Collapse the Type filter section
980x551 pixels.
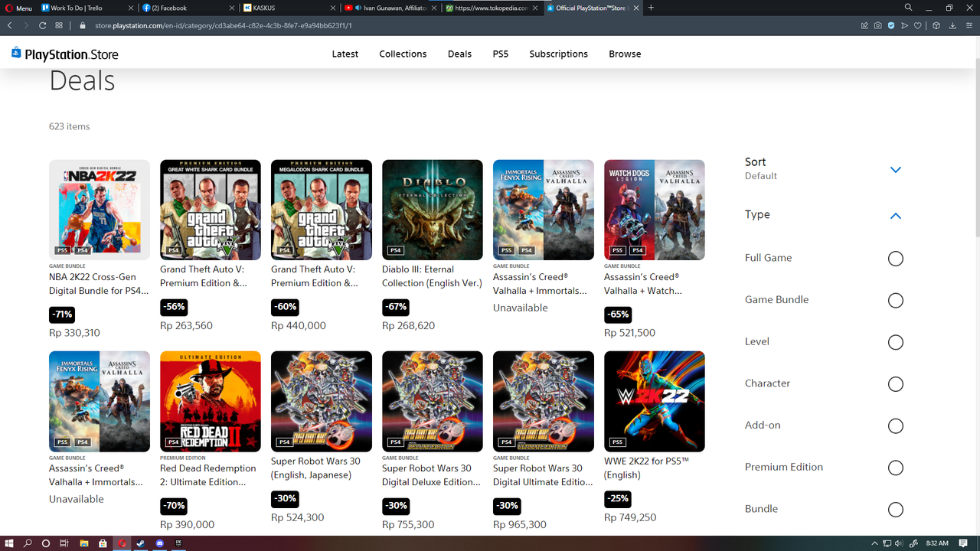pyautogui.click(x=896, y=216)
